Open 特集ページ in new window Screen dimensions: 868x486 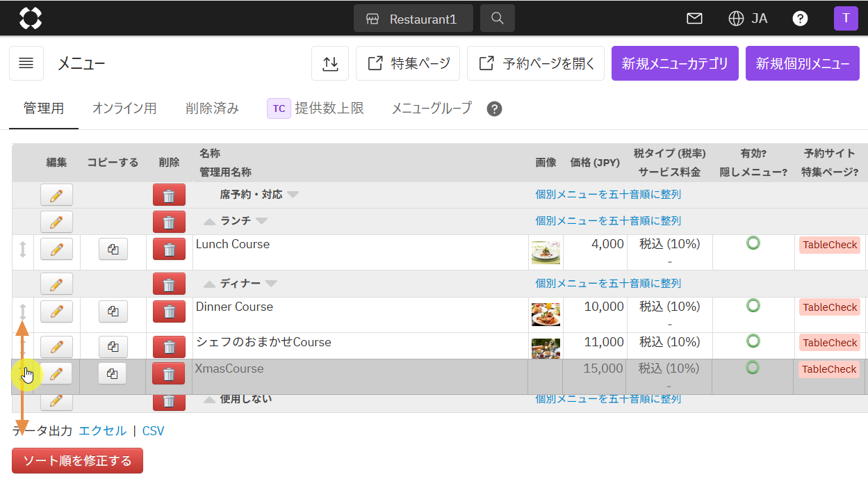[x=408, y=64]
